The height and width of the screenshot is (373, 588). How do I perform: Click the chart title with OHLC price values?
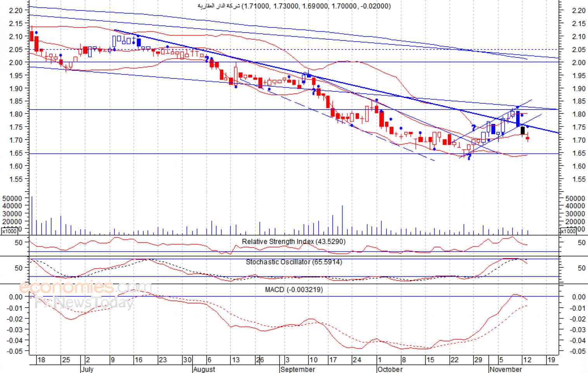[294, 6]
